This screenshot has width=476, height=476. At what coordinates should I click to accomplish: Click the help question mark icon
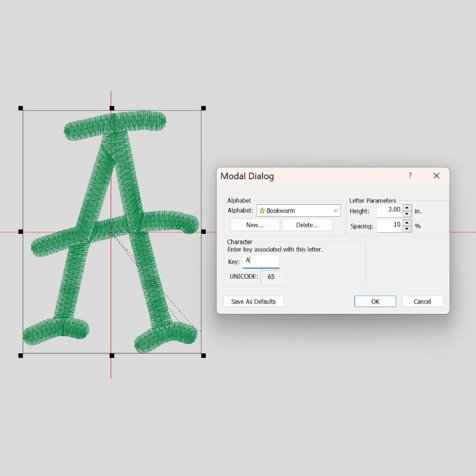[410, 176]
